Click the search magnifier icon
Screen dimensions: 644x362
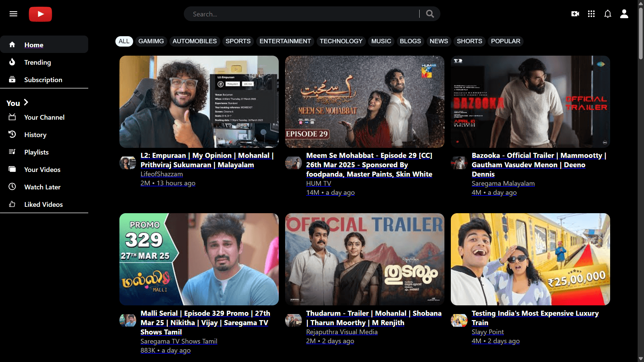click(430, 14)
